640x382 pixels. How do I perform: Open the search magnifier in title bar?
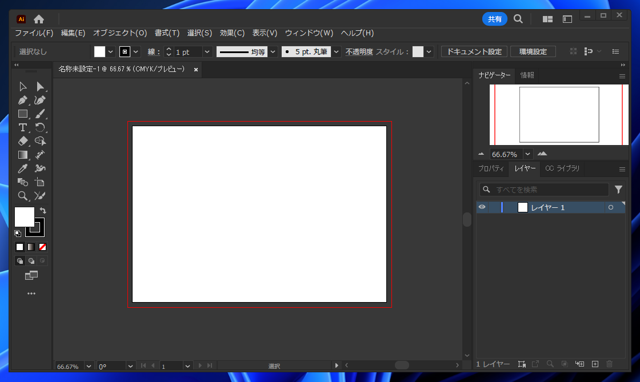[x=518, y=19]
